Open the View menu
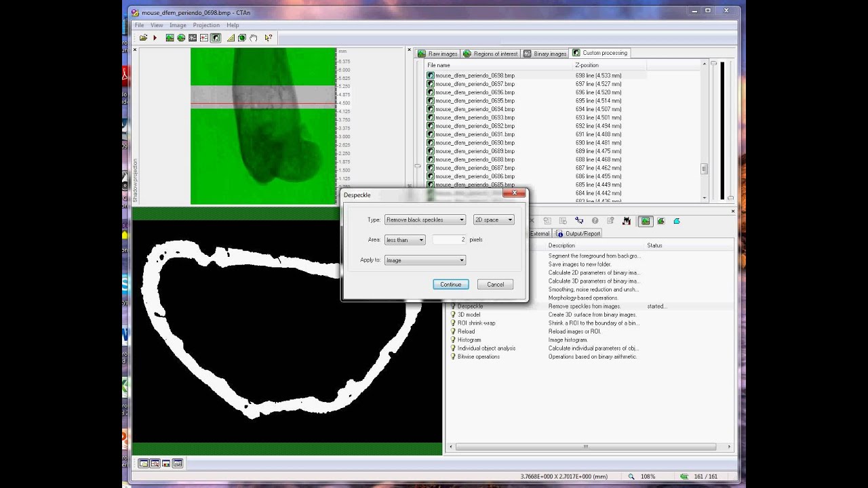Viewport: 868px width, 488px height. 157,25
